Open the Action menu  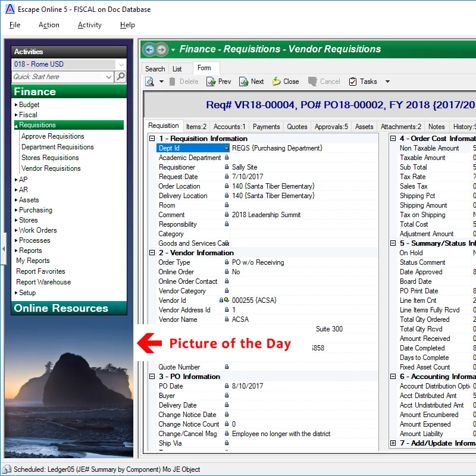(x=49, y=25)
